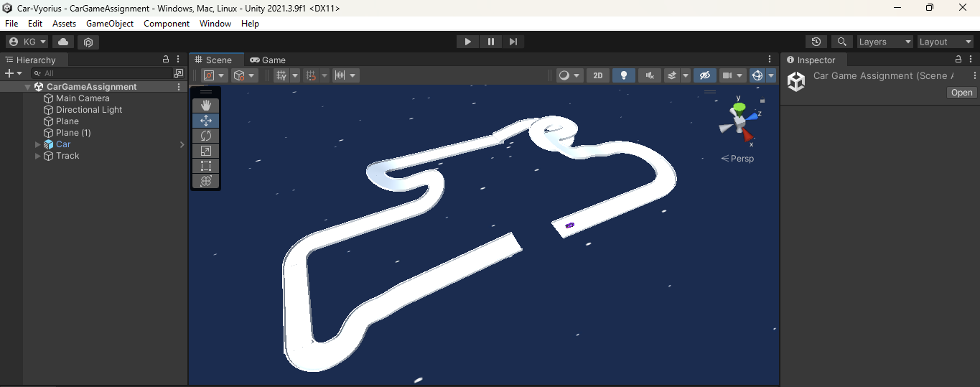Select Main Camera in Hierarchy
The height and width of the screenshot is (387, 980).
[x=83, y=98]
